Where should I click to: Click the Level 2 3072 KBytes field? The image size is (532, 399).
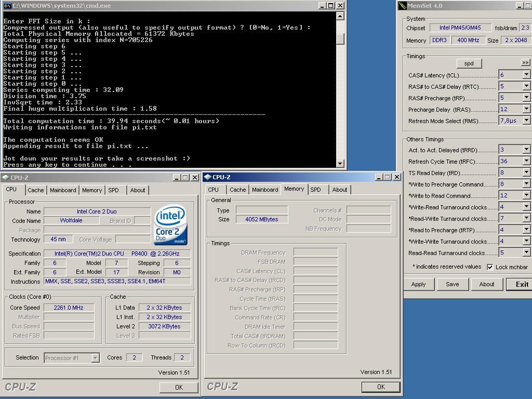pos(165,326)
